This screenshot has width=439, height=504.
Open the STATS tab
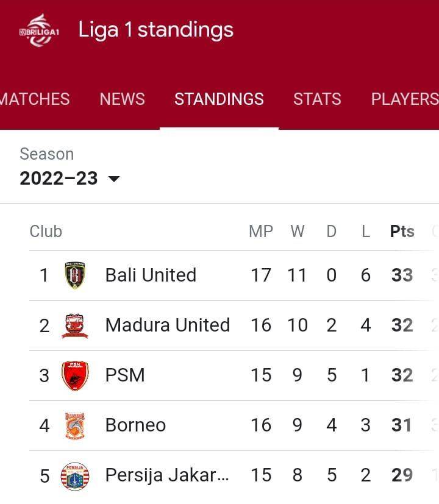click(x=317, y=99)
